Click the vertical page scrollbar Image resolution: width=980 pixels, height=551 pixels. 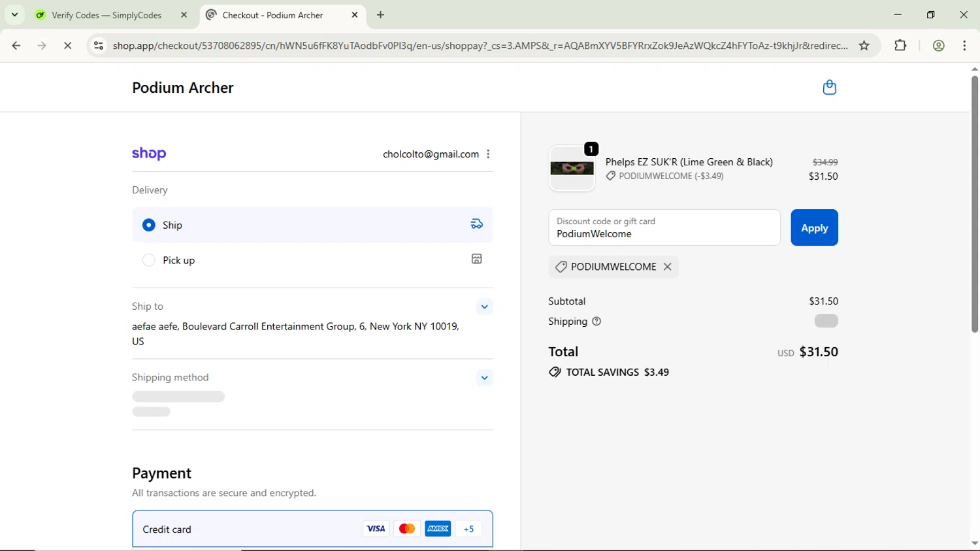click(974, 204)
